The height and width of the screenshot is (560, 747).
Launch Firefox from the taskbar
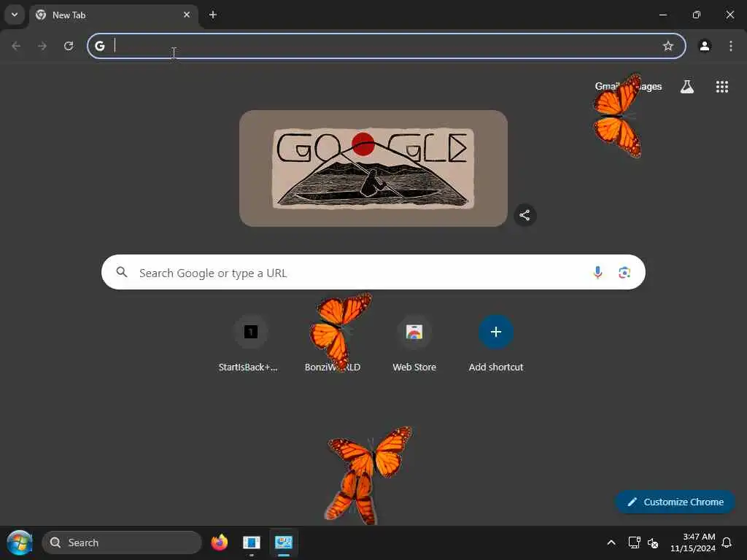219,542
